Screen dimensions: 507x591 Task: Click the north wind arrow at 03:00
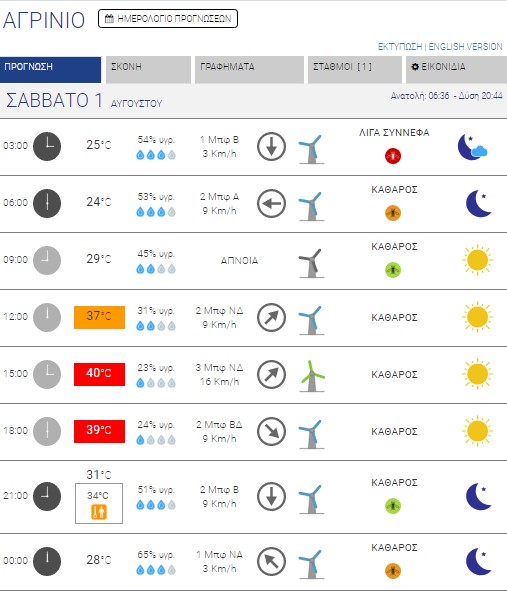pos(271,147)
